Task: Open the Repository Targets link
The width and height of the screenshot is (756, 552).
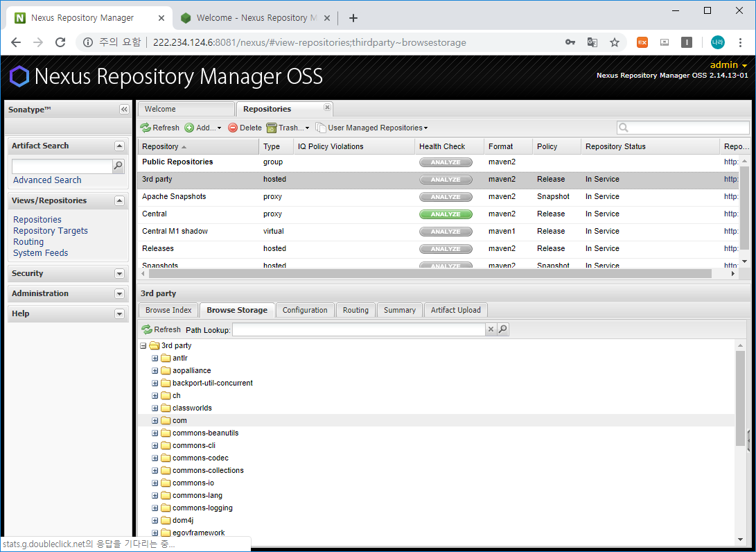Action: [51, 231]
